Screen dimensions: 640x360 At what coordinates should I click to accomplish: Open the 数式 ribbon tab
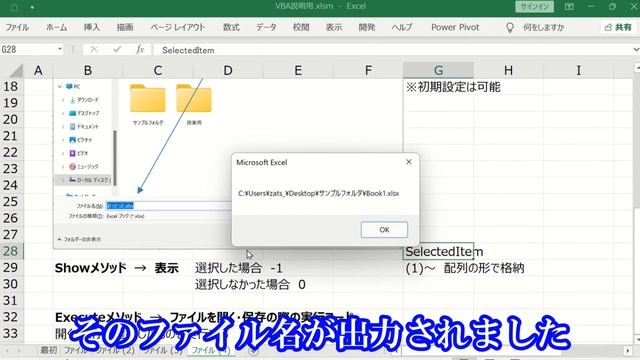click(231, 27)
